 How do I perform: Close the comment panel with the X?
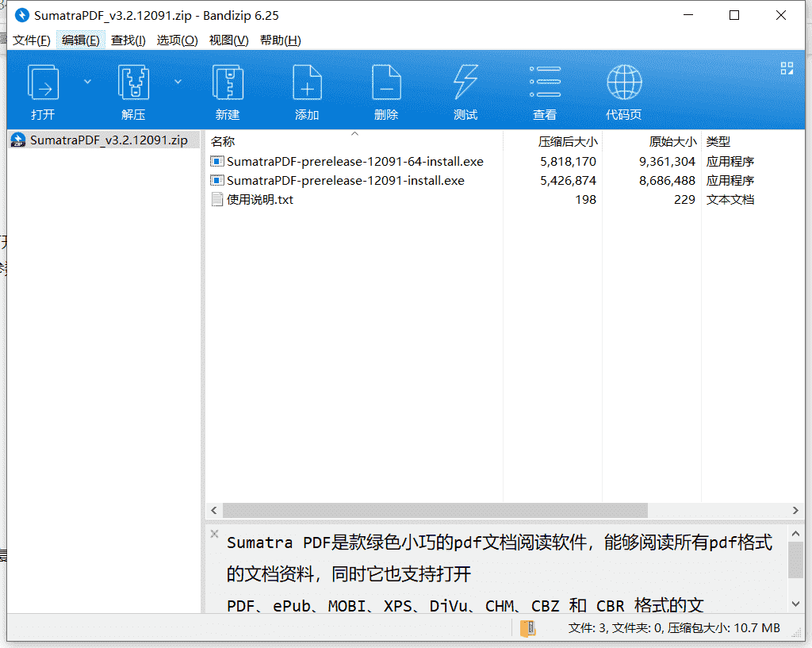click(214, 534)
